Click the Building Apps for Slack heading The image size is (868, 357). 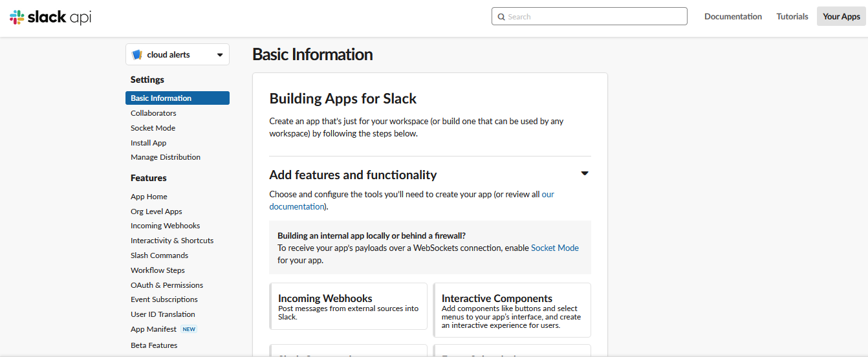(343, 99)
